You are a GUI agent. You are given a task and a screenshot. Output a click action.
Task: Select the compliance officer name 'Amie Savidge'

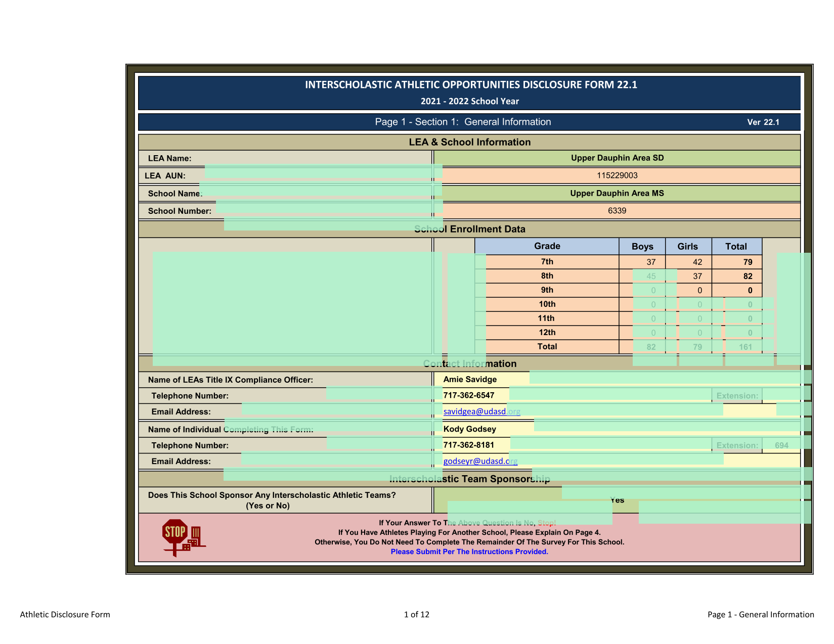click(470, 379)
